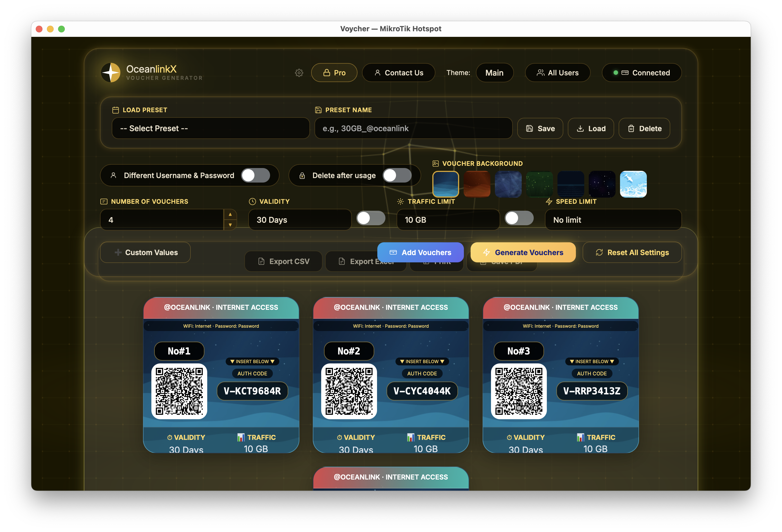Select the purple starfield voucher background
The width and height of the screenshot is (782, 532).
point(602,184)
